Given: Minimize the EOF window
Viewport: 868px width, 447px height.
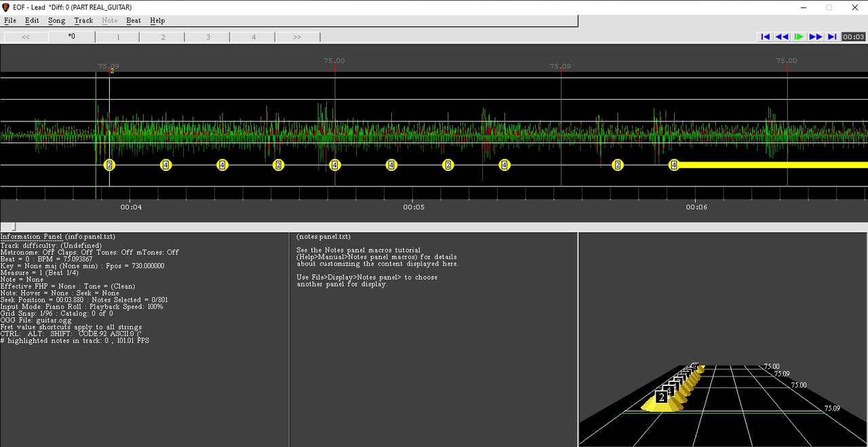Looking at the screenshot, I should pos(804,7).
